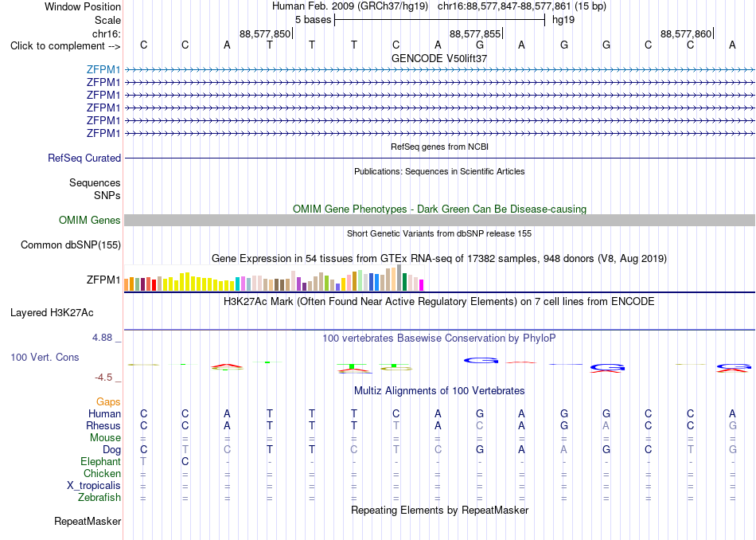Viewport: 756px width, 540px height.
Task: Click the GTEx 'Gene Expression in 54 tissues' title
Action: pyautogui.click(x=439, y=259)
